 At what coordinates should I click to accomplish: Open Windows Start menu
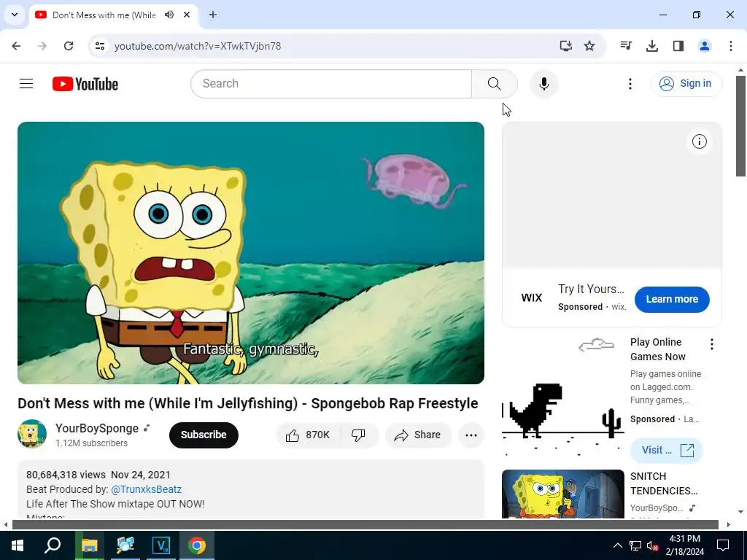click(18, 545)
